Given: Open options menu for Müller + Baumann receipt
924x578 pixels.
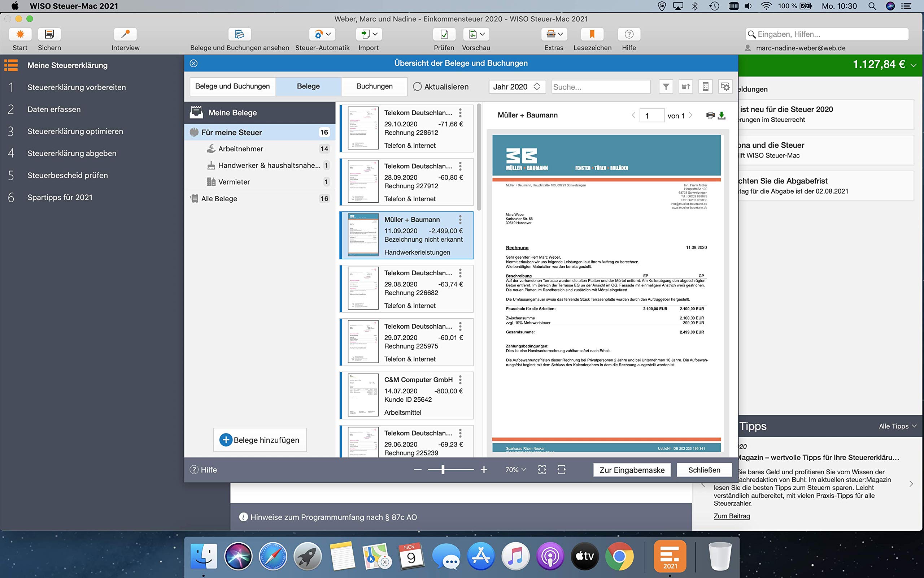Looking at the screenshot, I should pos(460,219).
